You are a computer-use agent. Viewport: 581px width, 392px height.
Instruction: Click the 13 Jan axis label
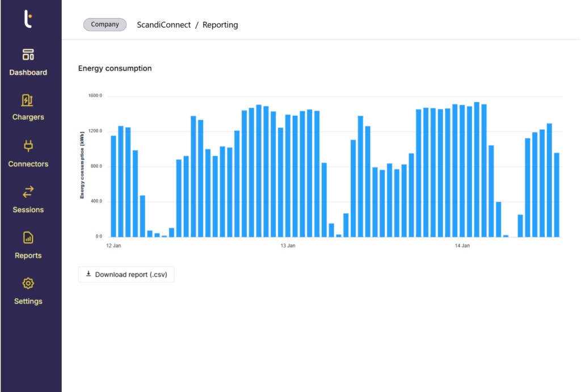[x=288, y=246]
